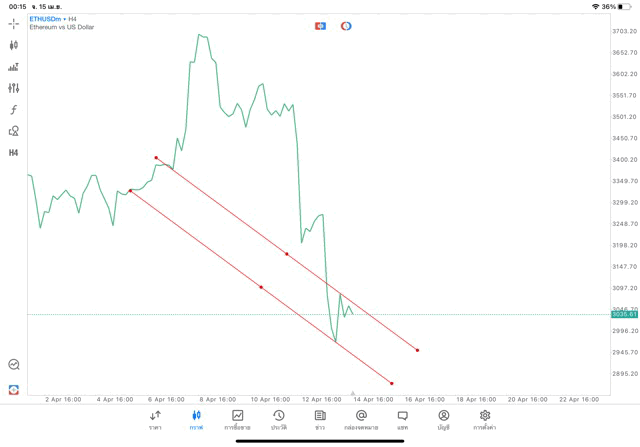Click the red-blue square icon at top
640x447 pixels.
point(321,26)
